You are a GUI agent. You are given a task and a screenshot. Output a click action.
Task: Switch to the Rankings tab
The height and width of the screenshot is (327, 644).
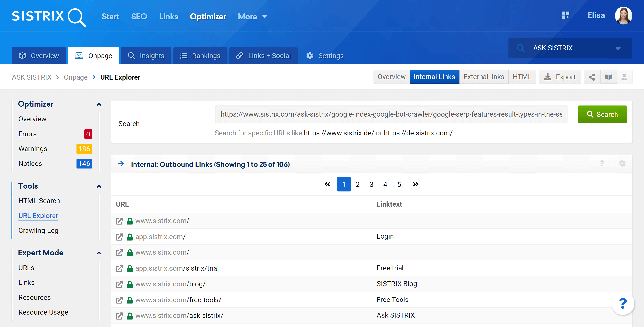[x=200, y=55]
